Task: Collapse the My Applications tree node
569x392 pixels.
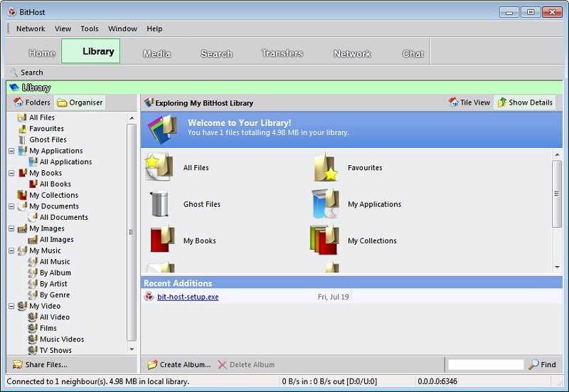Action: click(12, 151)
